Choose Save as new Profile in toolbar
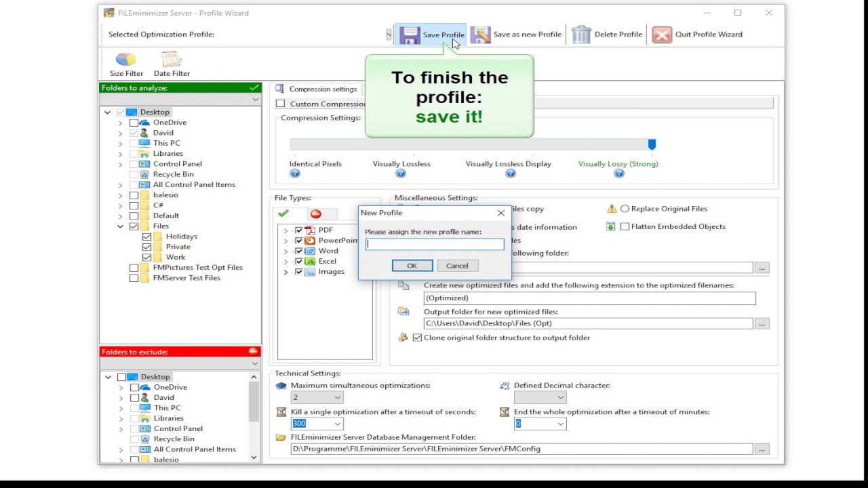 point(517,35)
